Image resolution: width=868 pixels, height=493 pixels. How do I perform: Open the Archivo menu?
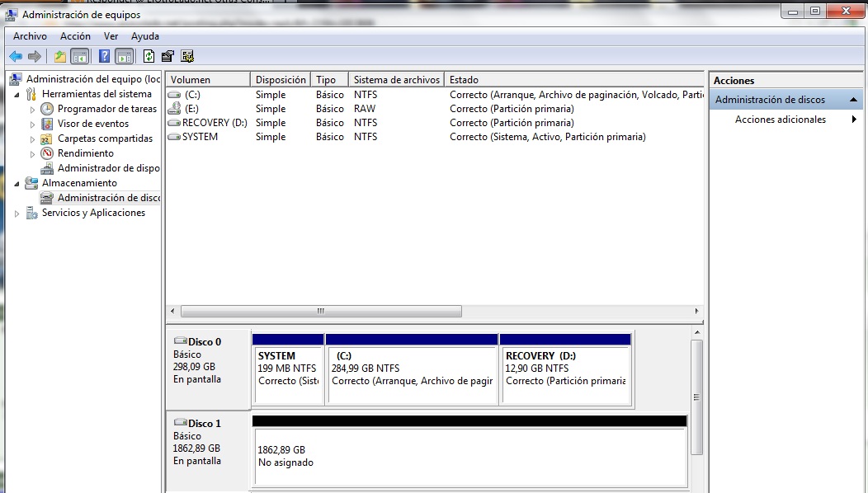pos(30,36)
